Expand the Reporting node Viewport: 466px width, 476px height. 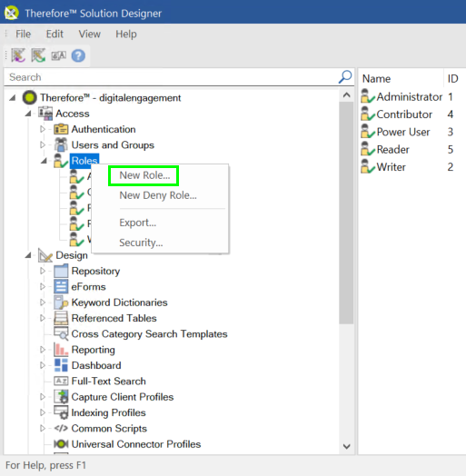pyautogui.click(x=43, y=350)
